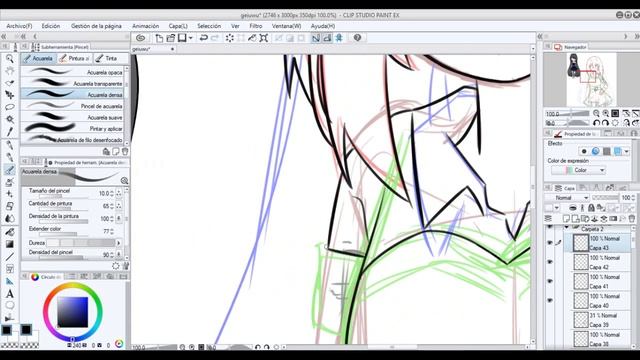Rotate the Navigator view left
Screen dimensions: 640x360
596,123
